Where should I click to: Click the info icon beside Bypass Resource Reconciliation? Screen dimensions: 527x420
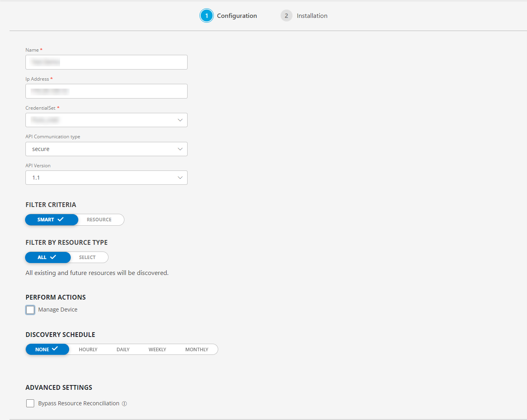124,404
